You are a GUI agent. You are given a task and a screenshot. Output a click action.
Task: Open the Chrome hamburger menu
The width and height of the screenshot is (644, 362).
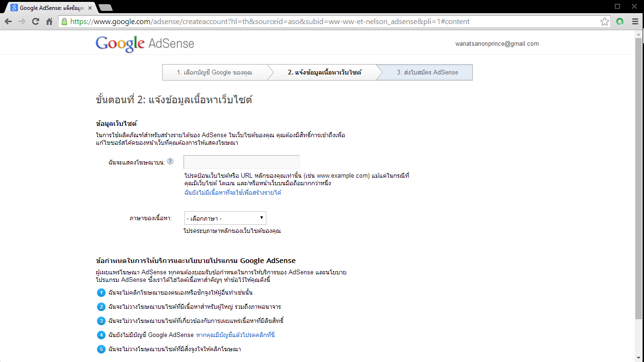635,22
